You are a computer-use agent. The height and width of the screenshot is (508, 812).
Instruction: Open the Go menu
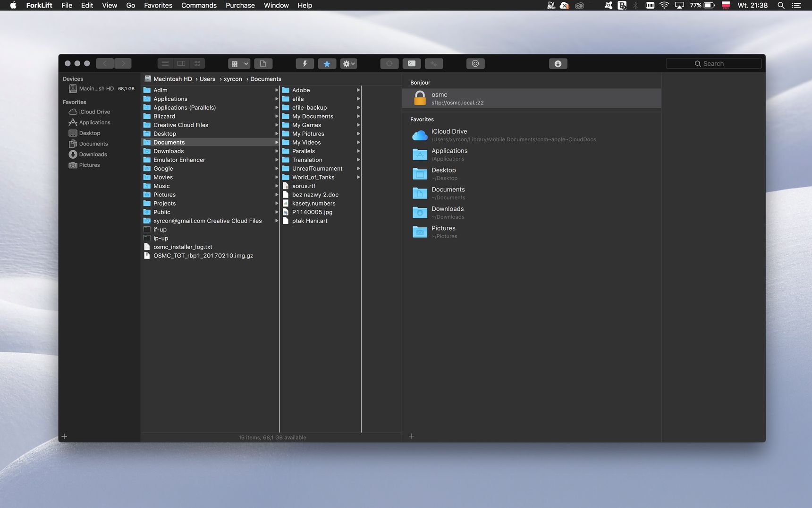click(131, 5)
